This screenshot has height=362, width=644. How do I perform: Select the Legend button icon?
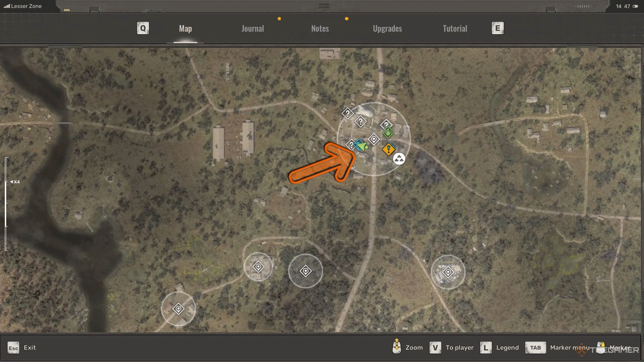point(485,347)
